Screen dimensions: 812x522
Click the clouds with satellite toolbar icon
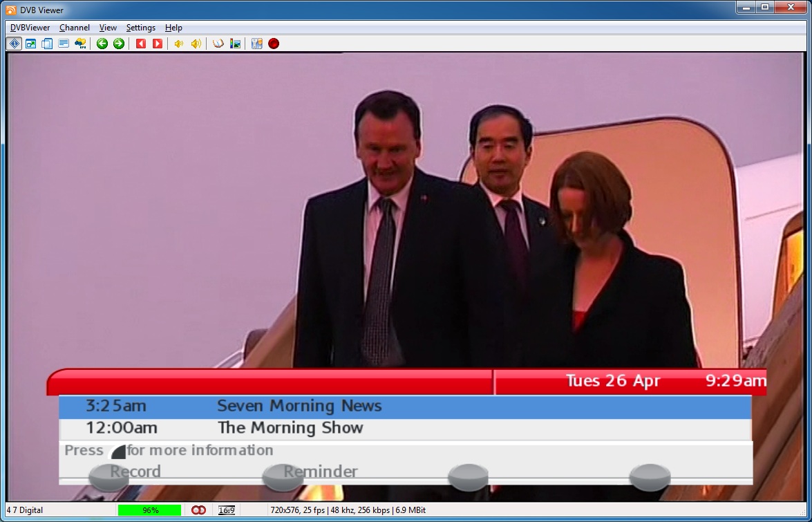[x=80, y=44]
